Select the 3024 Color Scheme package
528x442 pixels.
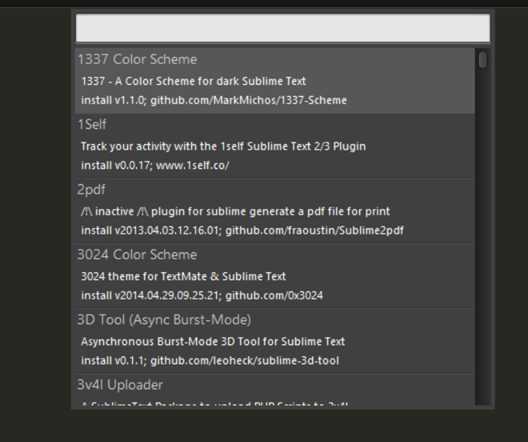pyautogui.click(x=275, y=276)
